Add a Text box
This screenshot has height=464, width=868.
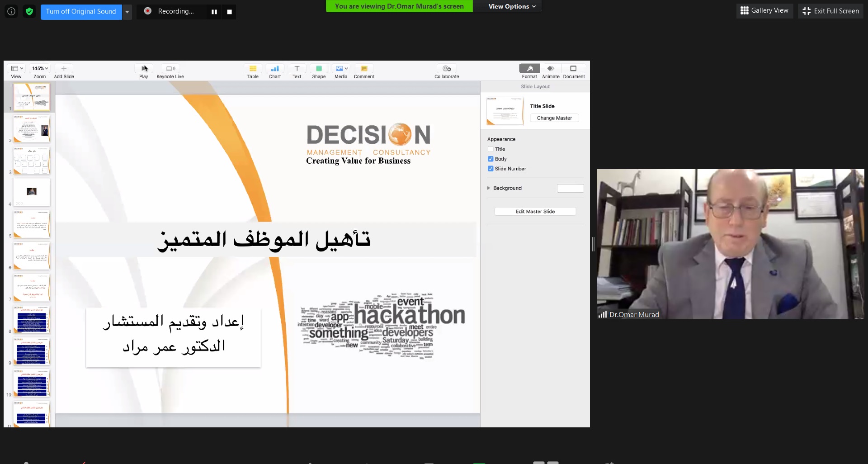pos(297,69)
